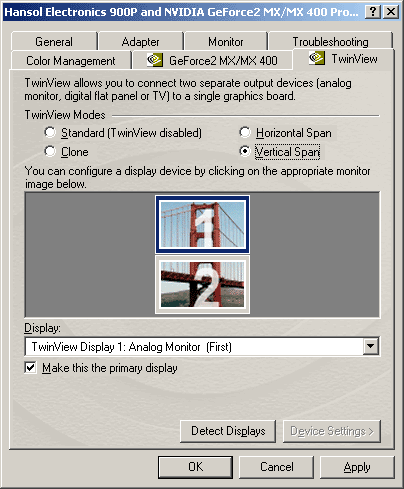
Task: Select monitor image 1
Action: tap(202, 224)
